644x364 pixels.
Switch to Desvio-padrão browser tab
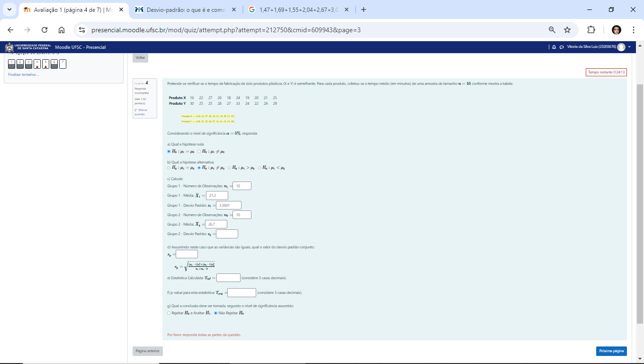pyautogui.click(x=186, y=9)
